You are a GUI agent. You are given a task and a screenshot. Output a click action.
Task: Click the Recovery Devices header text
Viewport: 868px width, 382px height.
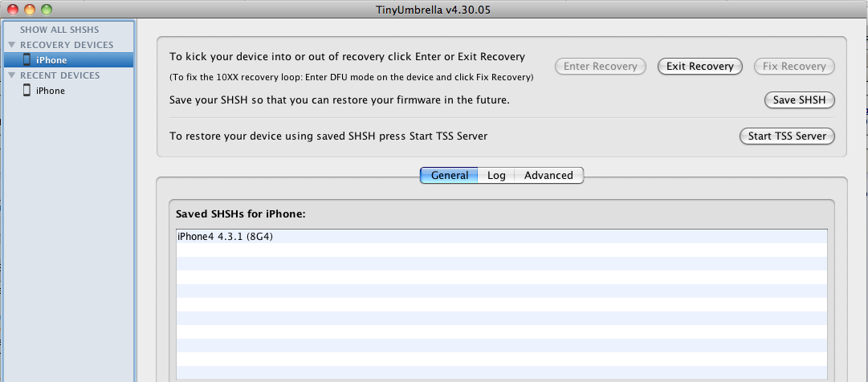(x=67, y=45)
